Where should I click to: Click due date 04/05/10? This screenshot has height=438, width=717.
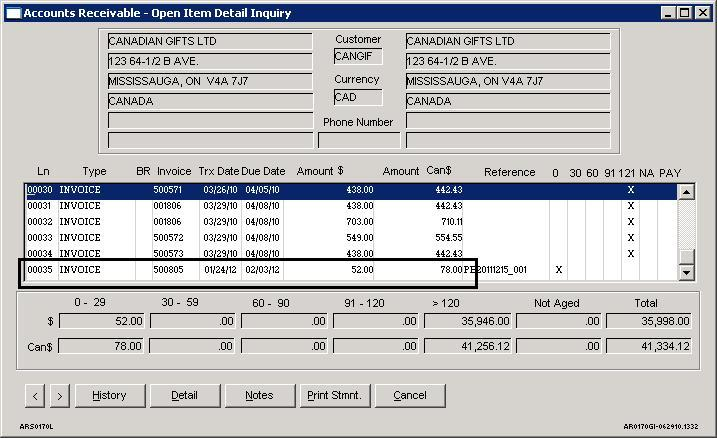click(262, 190)
